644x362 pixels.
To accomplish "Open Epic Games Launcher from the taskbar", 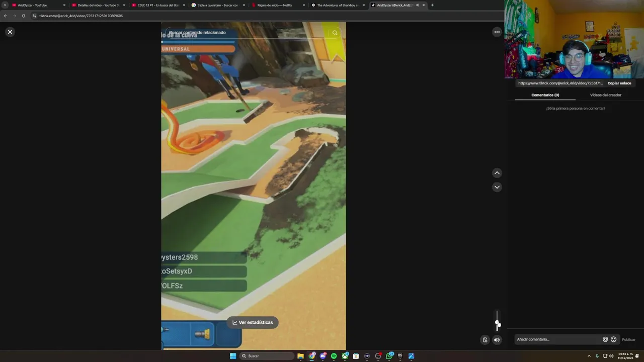I will tap(400, 356).
